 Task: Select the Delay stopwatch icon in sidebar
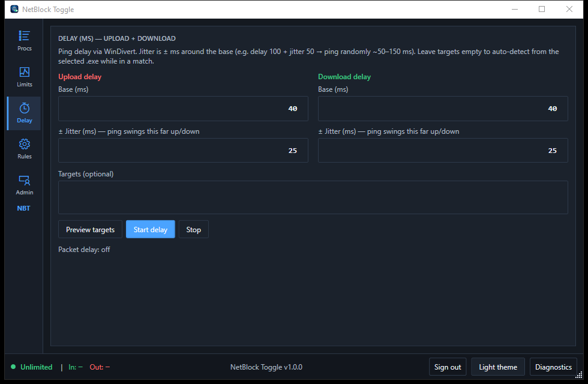click(x=25, y=108)
